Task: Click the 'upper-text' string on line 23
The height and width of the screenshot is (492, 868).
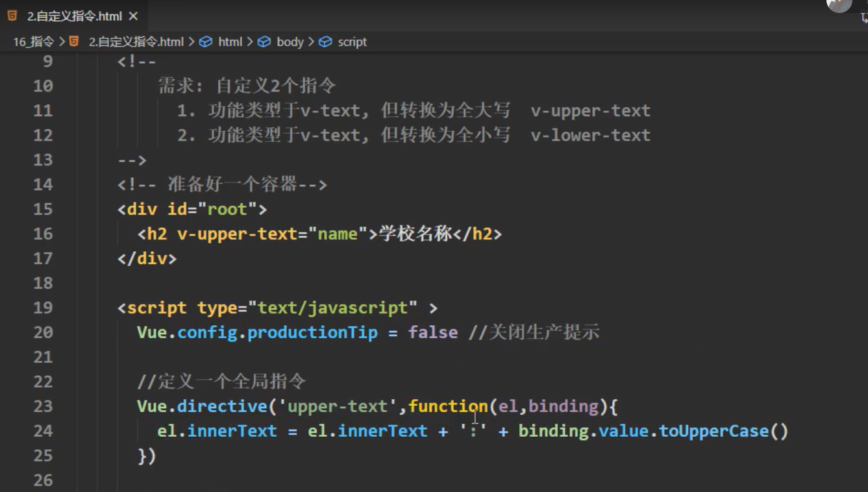Action: 338,407
